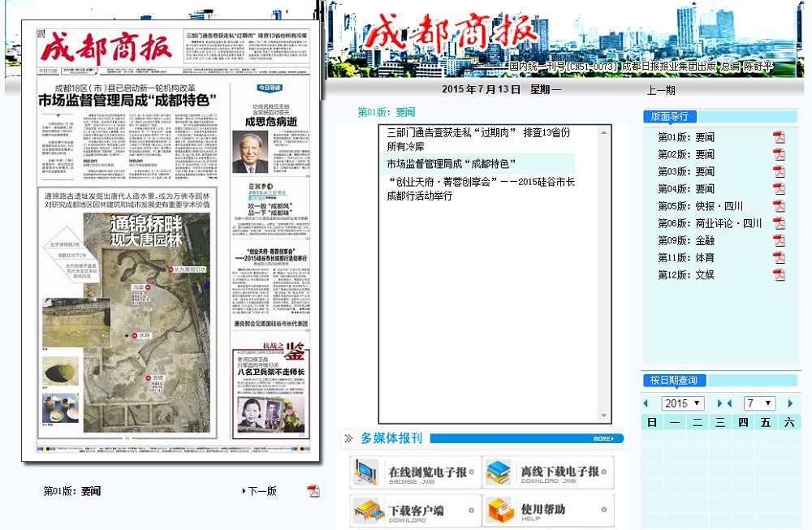Select 第02版：要闻 in page navigation
The image size is (812, 530).
coord(685,154)
